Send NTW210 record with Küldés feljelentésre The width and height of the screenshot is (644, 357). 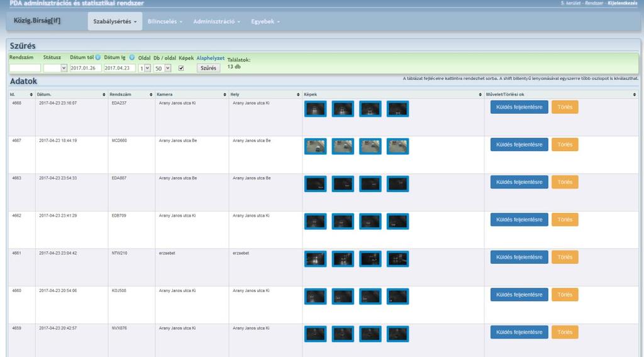(x=519, y=257)
